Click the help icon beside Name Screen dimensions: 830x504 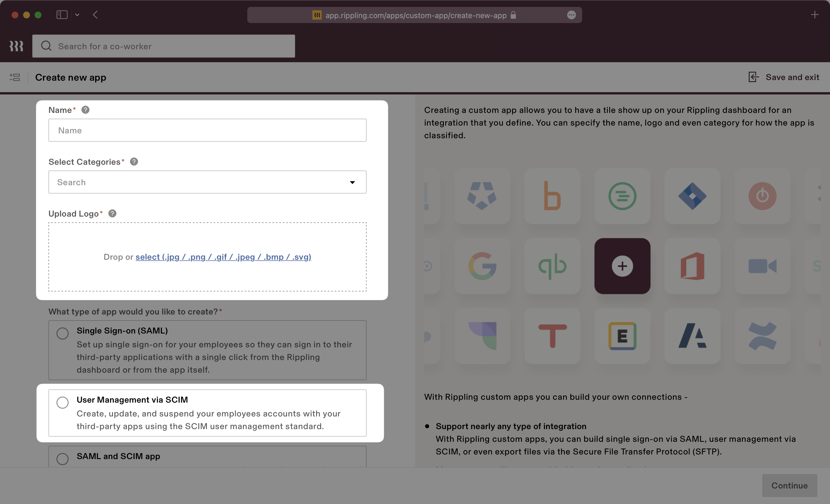click(x=85, y=109)
